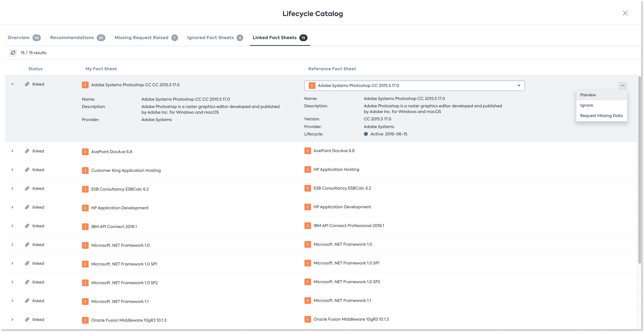This screenshot has height=332, width=644.
Task: Click orange icon of My Fact Sheet .NET Framework 1.0 SP1
Action: pyautogui.click(x=85, y=264)
